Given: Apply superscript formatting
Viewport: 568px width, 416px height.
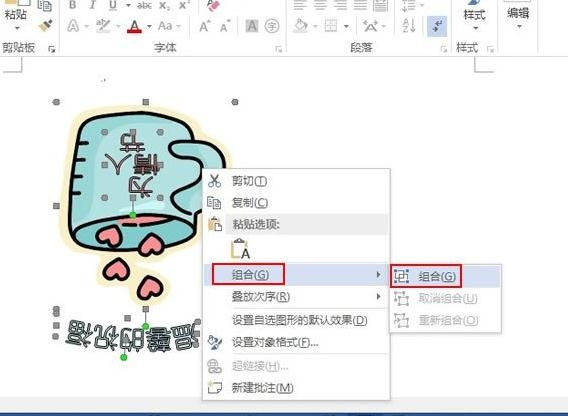Looking at the screenshot, I should tap(184, 5).
